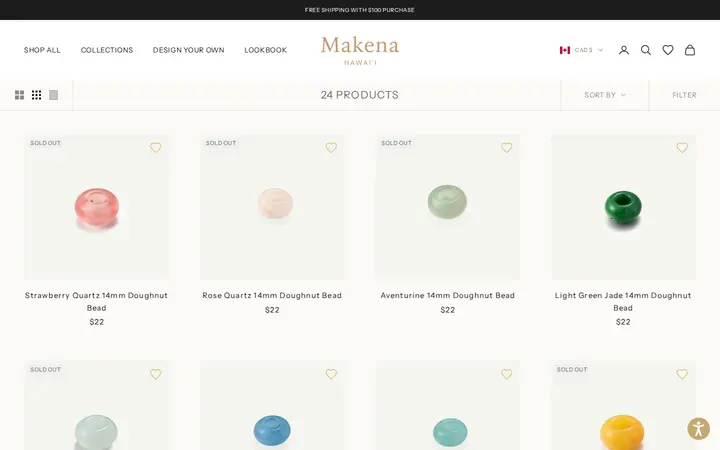View the blue bead product image

[x=272, y=405]
